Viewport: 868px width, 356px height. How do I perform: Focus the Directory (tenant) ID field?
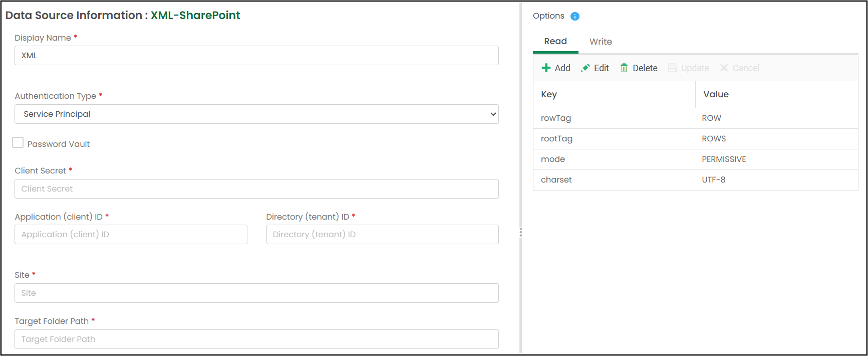[x=382, y=234]
